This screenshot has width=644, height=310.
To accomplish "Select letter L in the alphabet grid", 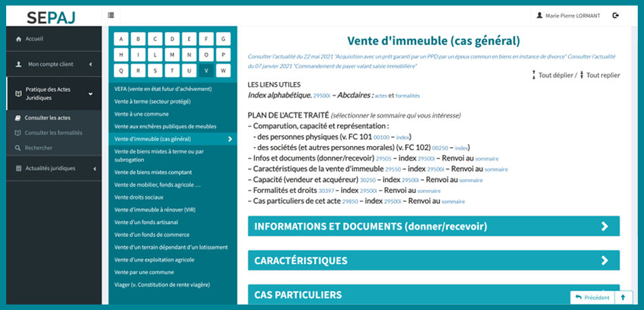I will [x=155, y=54].
